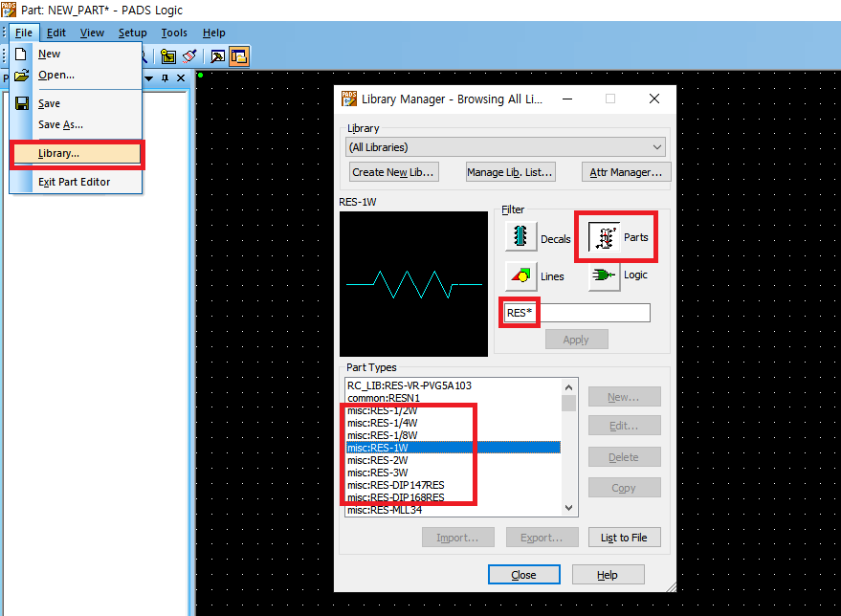Toggle the highlighted project explorer toolbar icon

click(x=239, y=56)
